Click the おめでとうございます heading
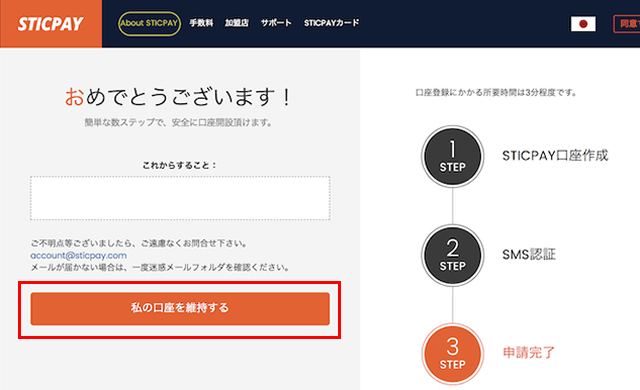Viewport: 640px width, 390px height. (178, 97)
